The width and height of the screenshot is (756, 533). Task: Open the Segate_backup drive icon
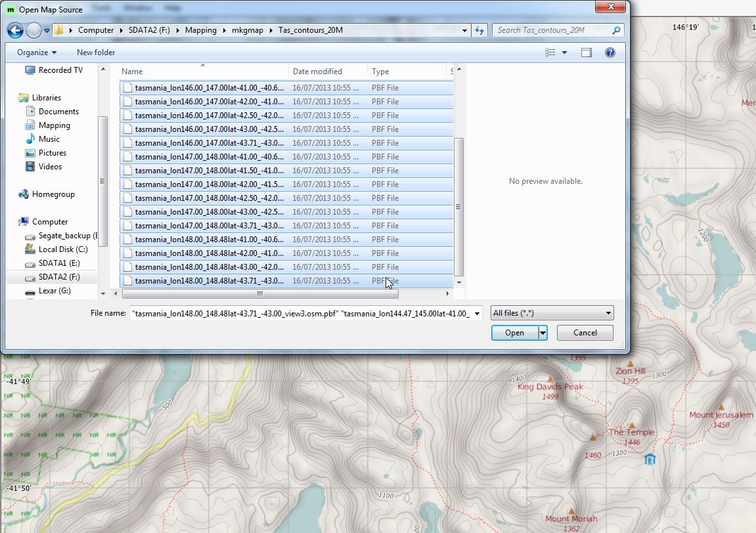click(x=30, y=236)
